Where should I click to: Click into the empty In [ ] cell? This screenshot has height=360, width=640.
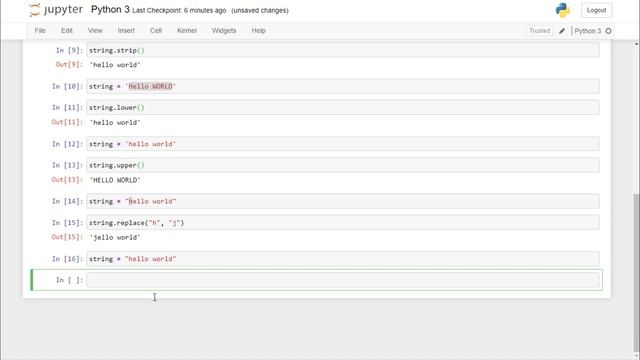point(343,280)
